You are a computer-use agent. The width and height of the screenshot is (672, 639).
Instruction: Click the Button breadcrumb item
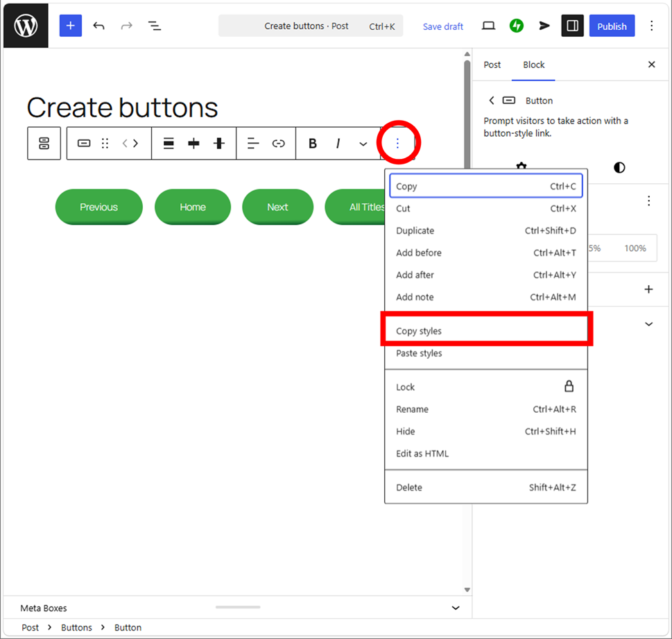pyautogui.click(x=128, y=627)
